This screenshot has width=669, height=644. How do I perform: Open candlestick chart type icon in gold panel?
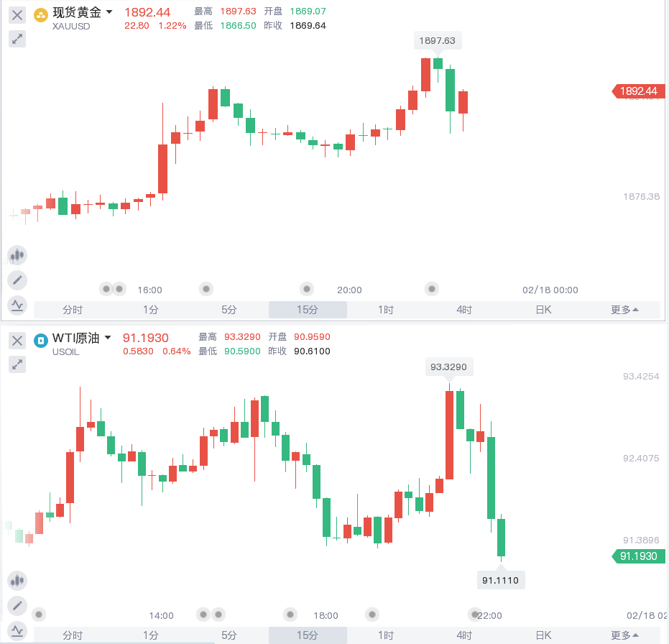(17, 255)
